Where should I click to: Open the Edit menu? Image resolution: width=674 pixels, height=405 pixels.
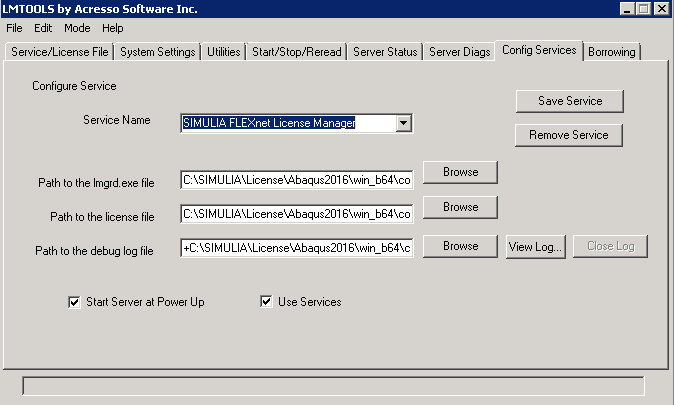tap(43, 28)
